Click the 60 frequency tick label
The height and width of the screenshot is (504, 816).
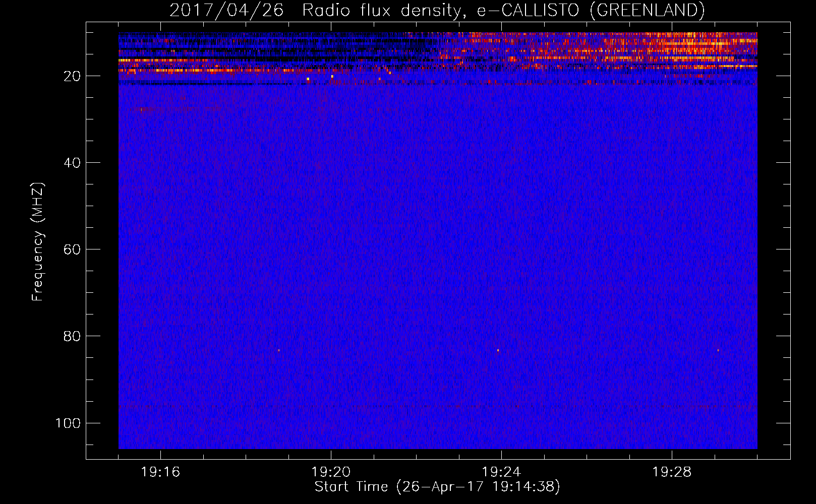72,249
